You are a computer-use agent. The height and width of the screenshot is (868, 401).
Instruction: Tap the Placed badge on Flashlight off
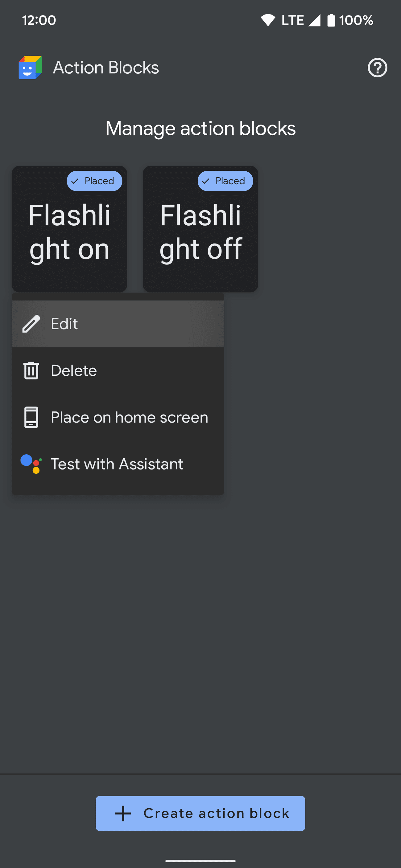225,181
